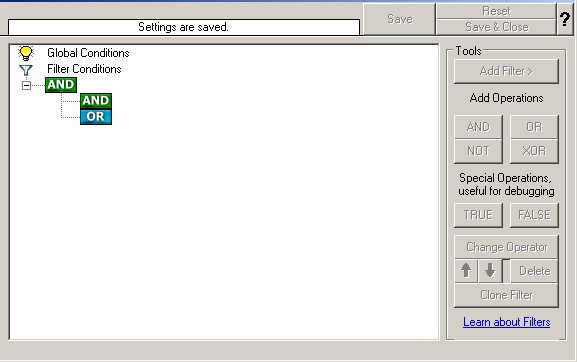Click the question mark help icon
Viewport: 577px width, 362px height.
[x=565, y=19]
